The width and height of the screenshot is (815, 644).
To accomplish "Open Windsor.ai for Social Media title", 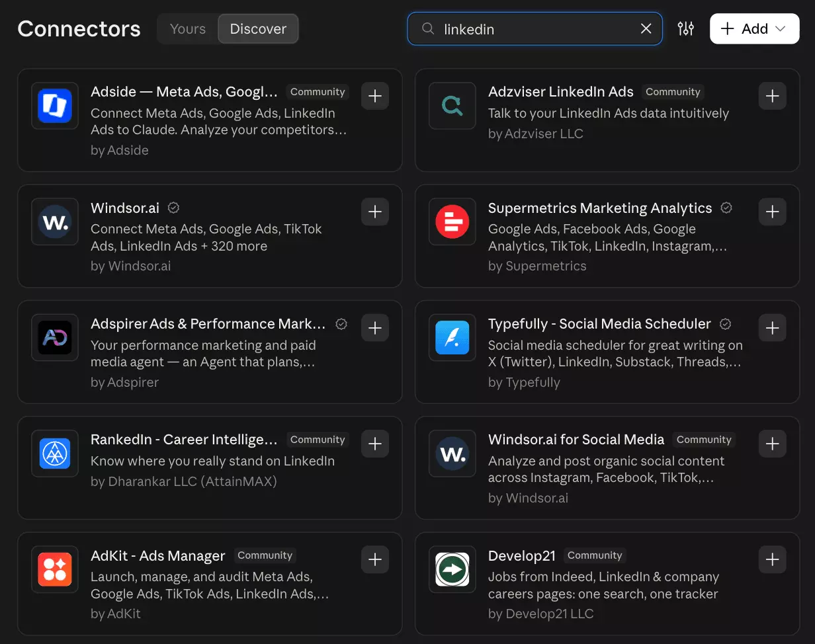I will (x=576, y=440).
